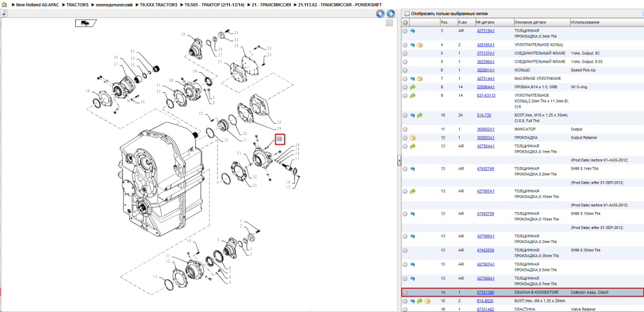Viewport: 644px width, 312px height.
Task: Go to the next diagram with forward arrow
Action: point(391,14)
